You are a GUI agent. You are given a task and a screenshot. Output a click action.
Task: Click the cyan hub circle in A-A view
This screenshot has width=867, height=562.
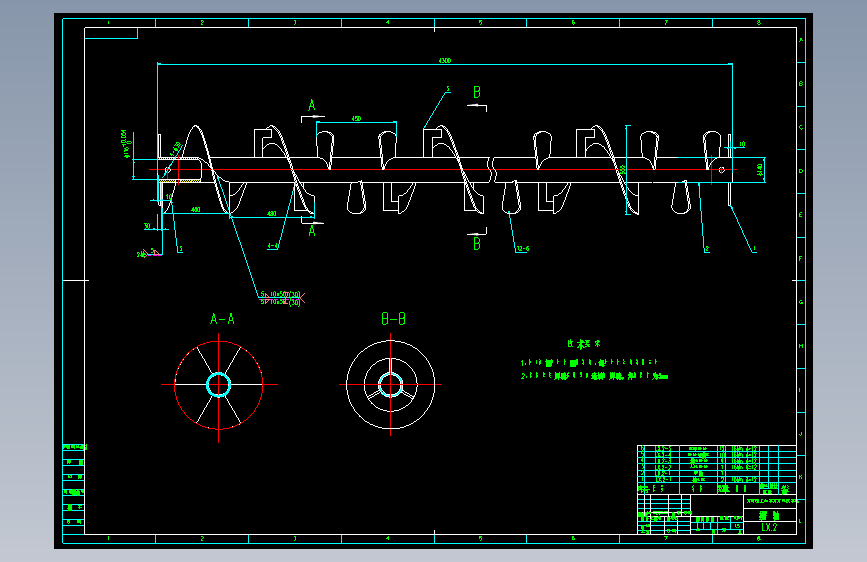pyautogui.click(x=218, y=384)
